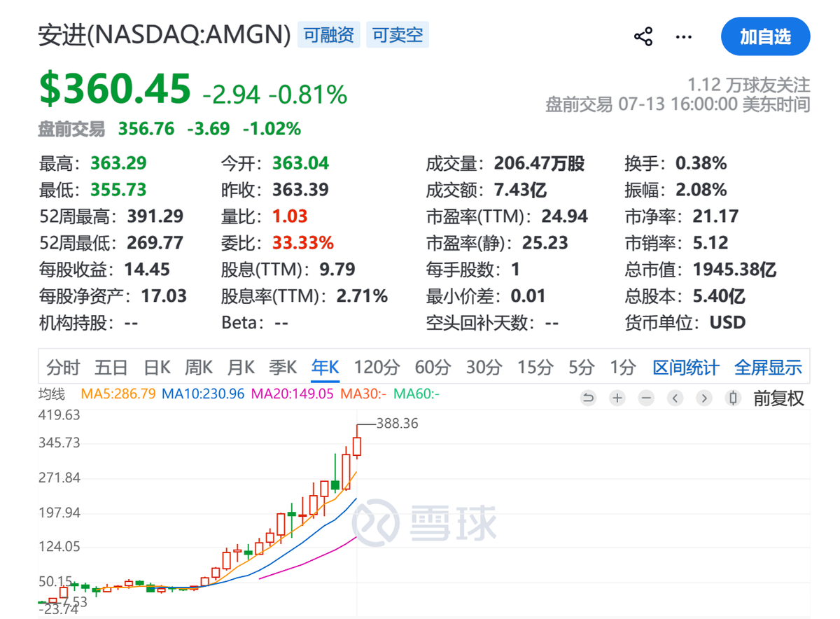
Task: Switch to the 分时 chart tab
Action: click(x=63, y=367)
